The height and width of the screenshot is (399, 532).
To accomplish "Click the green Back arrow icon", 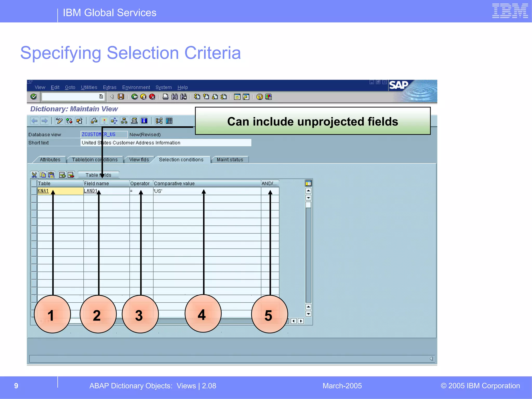I will [135, 97].
